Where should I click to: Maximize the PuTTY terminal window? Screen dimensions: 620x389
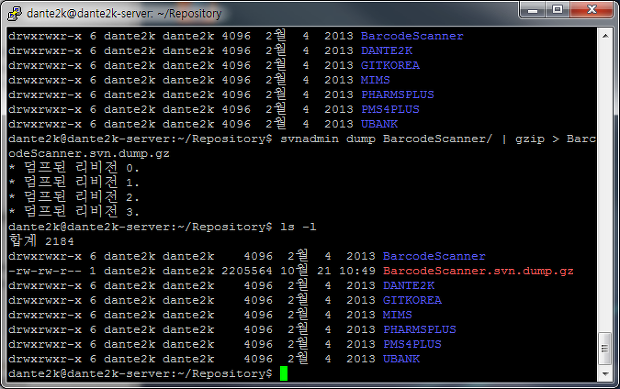point(558,10)
